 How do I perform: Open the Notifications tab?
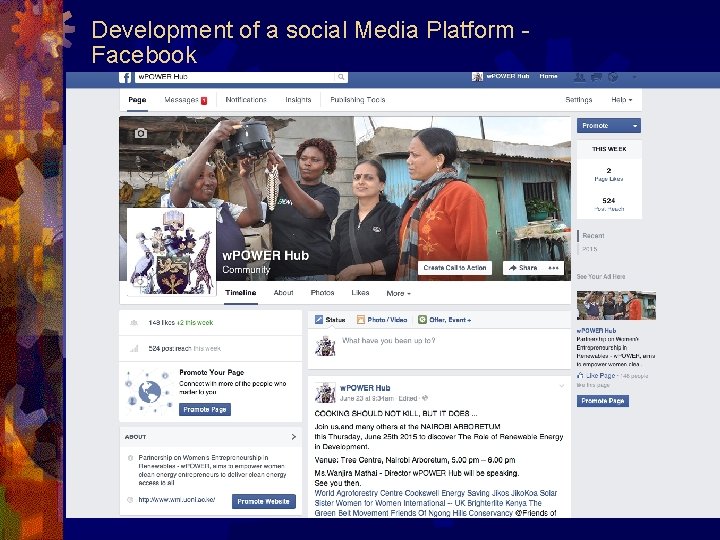[246, 100]
